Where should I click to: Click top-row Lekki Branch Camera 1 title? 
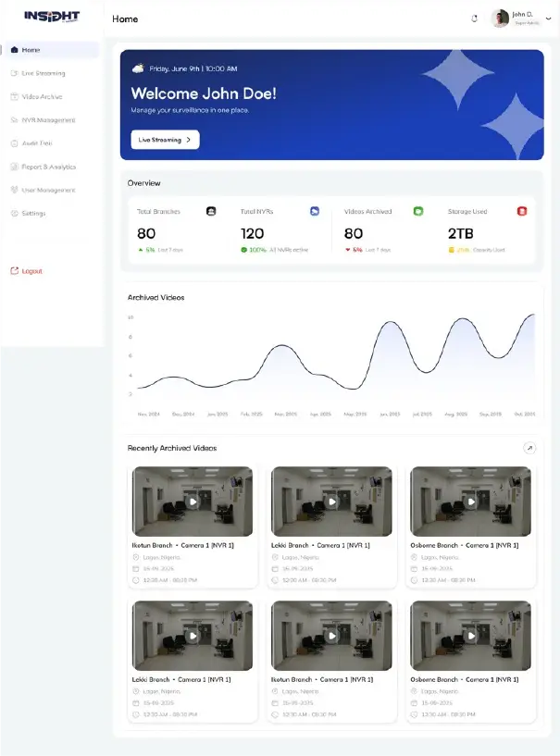(x=320, y=545)
